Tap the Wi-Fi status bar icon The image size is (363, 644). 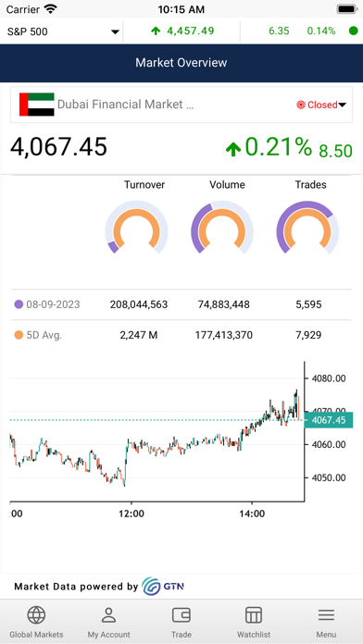pos(51,8)
